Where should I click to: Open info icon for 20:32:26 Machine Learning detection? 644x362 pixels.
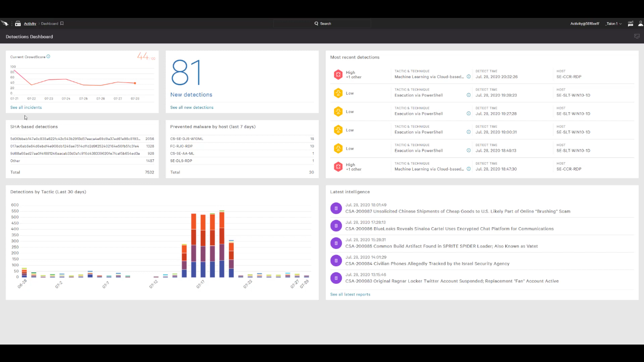[469, 77]
